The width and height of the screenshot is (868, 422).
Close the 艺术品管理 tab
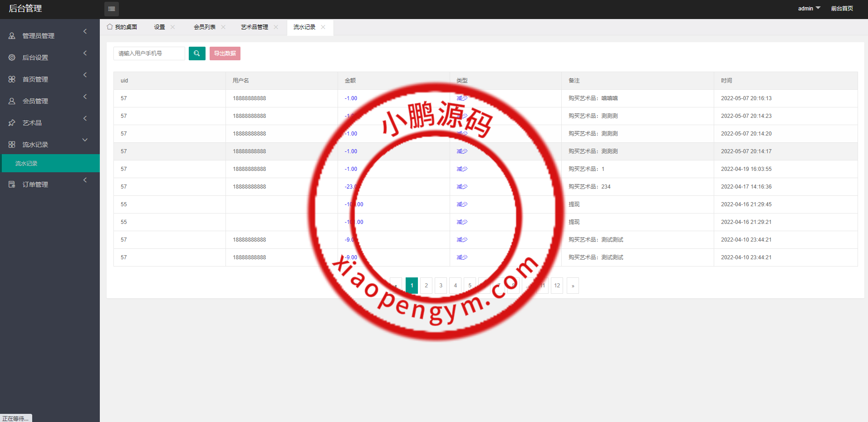[276, 27]
